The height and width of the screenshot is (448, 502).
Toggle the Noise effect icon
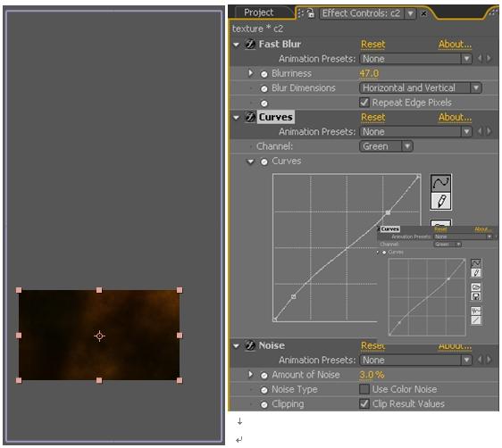[250, 345]
